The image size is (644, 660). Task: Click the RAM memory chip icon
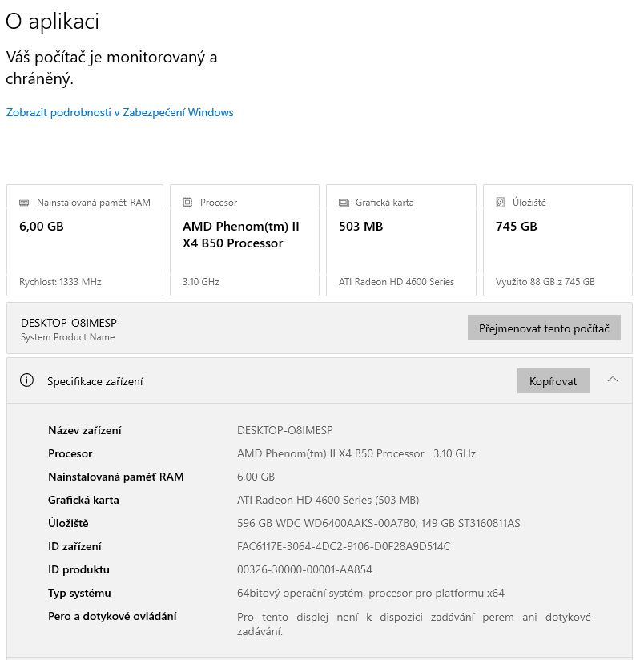(24, 203)
